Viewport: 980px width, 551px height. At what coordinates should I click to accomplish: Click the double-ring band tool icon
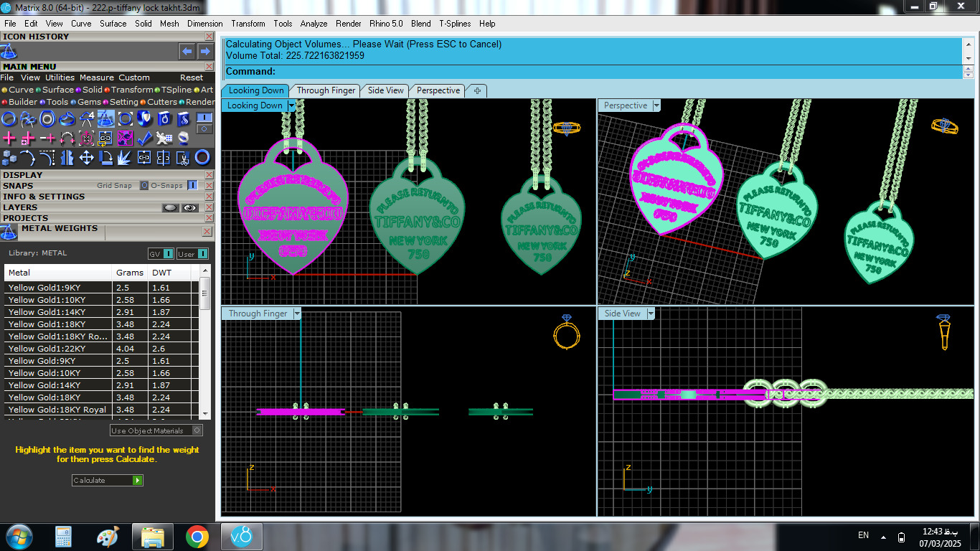47,119
